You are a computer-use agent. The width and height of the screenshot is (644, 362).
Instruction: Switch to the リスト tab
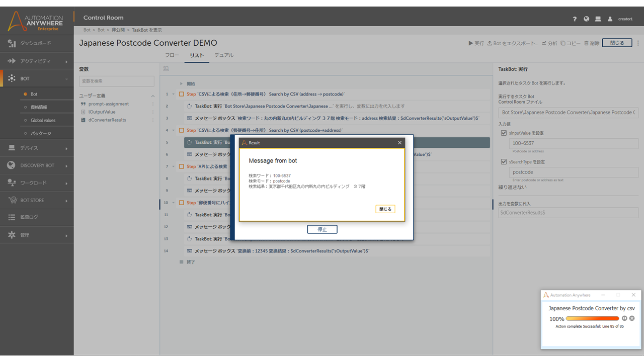pos(197,55)
